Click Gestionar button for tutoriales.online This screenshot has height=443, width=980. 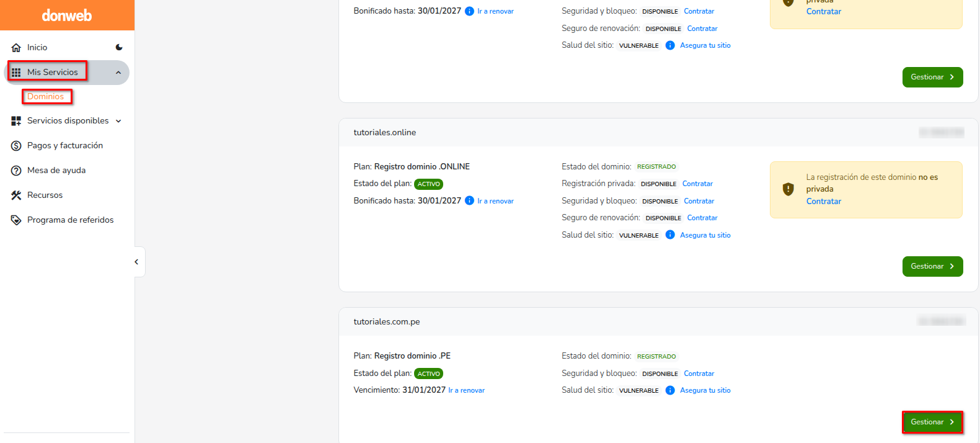pyautogui.click(x=932, y=266)
